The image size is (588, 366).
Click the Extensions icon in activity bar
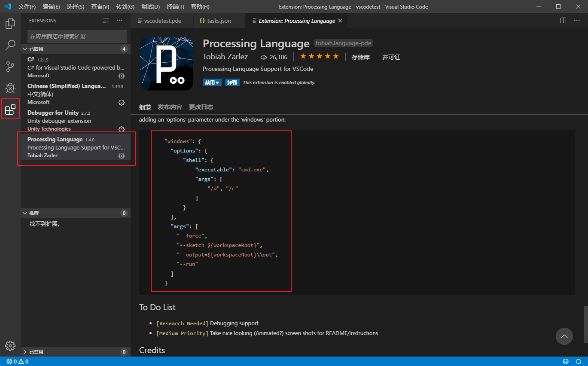10,109
